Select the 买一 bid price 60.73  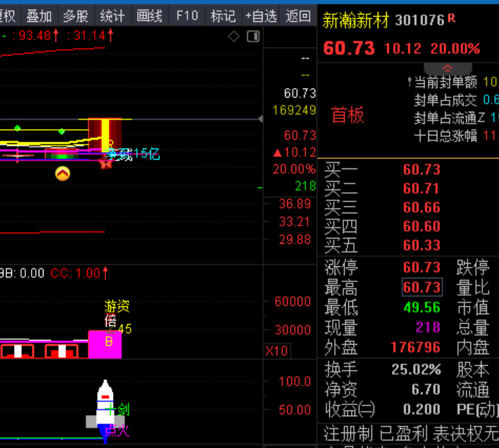tap(422, 170)
